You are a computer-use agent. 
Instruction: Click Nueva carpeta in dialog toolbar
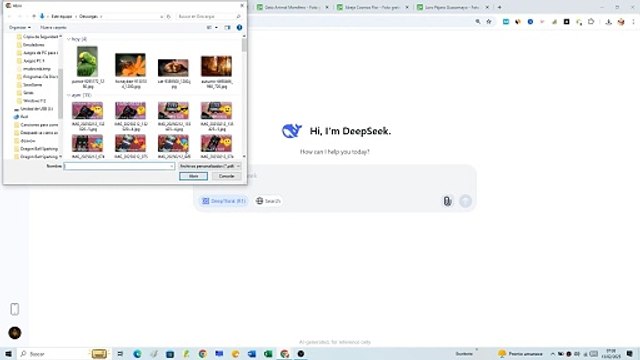pyautogui.click(x=53, y=27)
